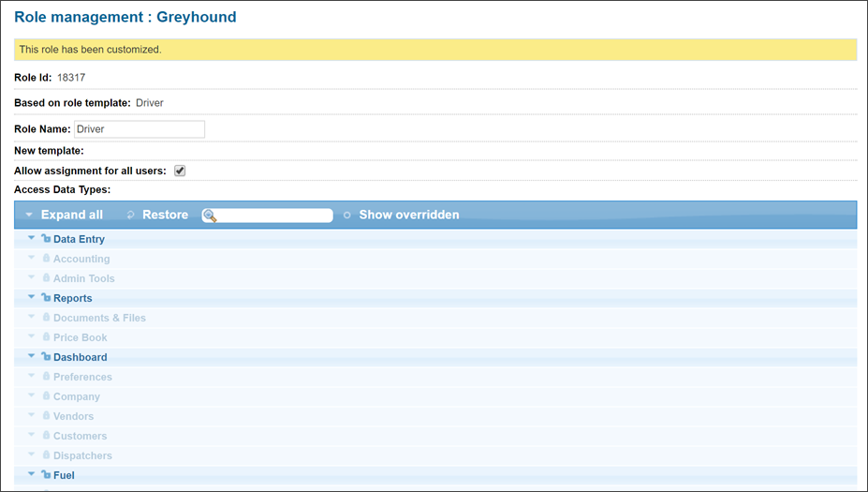This screenshot has width=868, height=492.
Task: Select the Documents & Files item
Action: (99, 318)
